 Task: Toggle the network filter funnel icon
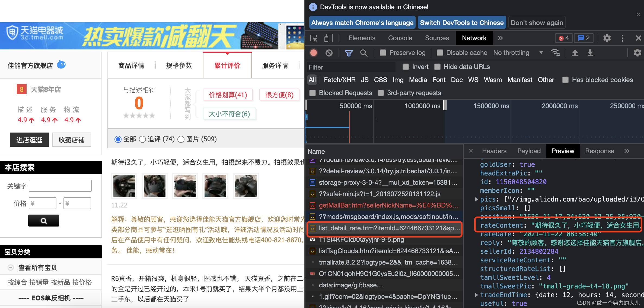349,53
